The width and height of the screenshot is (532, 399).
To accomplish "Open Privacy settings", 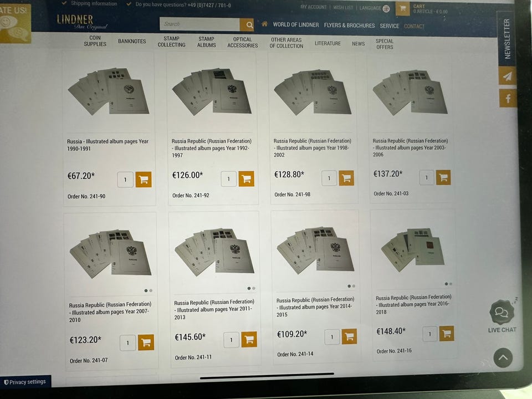I will tap(25, 382).
